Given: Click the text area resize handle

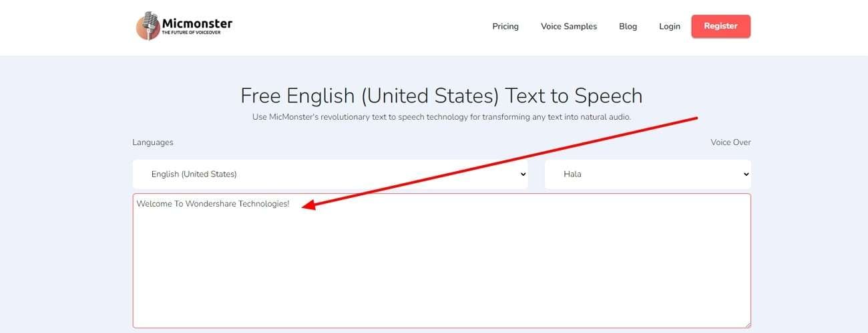Looking at the screenshot, I should pos(747,324).
